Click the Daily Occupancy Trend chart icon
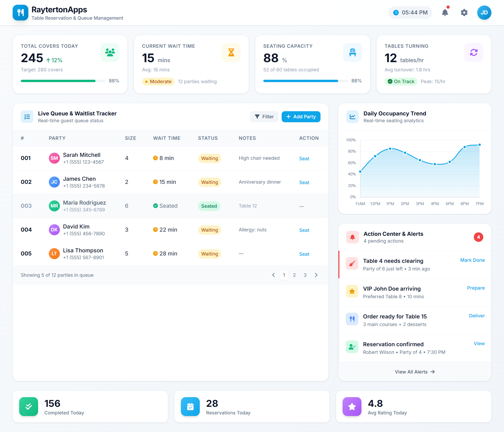Viewport: 504px width, 432px height. 353,117
